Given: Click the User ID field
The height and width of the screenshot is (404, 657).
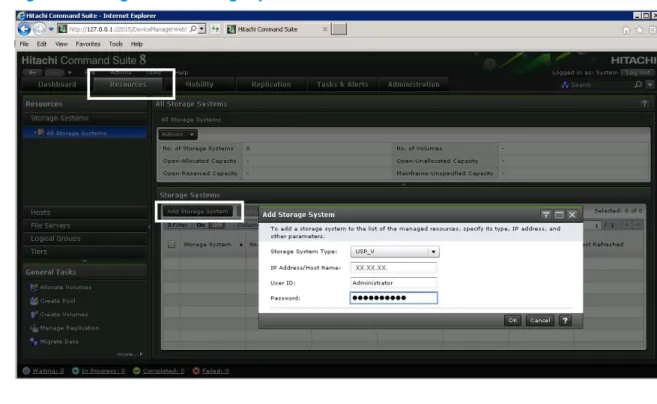Looking at the screenshot, I should 393,283.
